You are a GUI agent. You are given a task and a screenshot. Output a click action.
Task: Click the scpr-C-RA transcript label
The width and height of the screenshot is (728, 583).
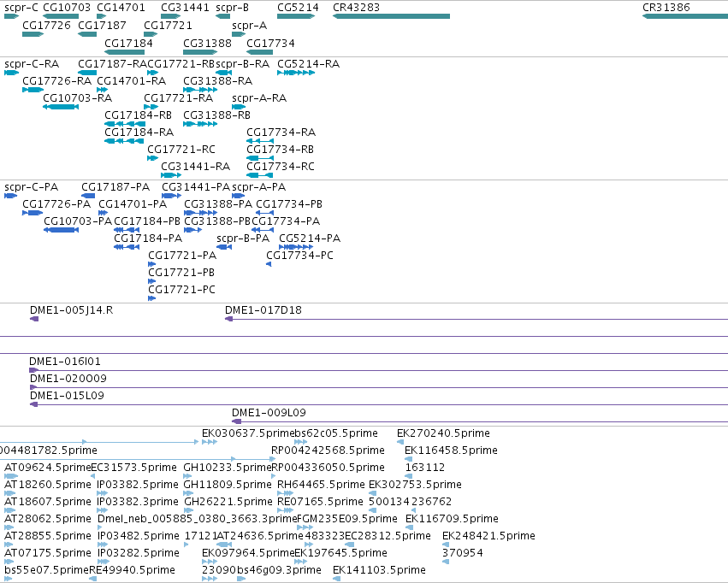click(32, 63)
